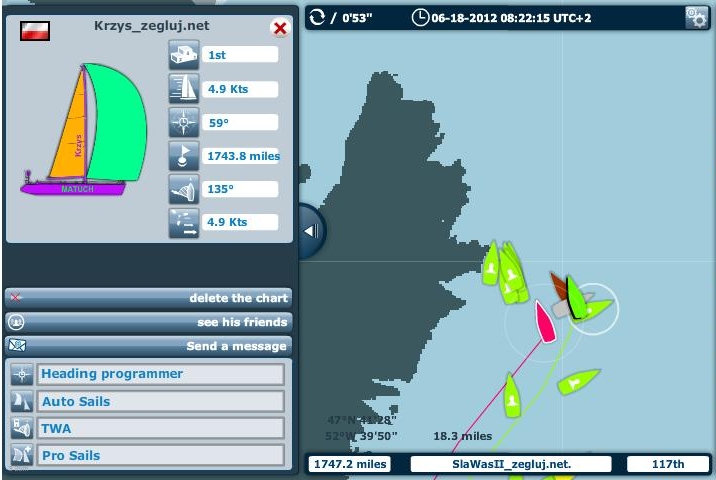The image size is (716, 480).
Task: Click the pink boat on the map
Action: pos(546,322)
